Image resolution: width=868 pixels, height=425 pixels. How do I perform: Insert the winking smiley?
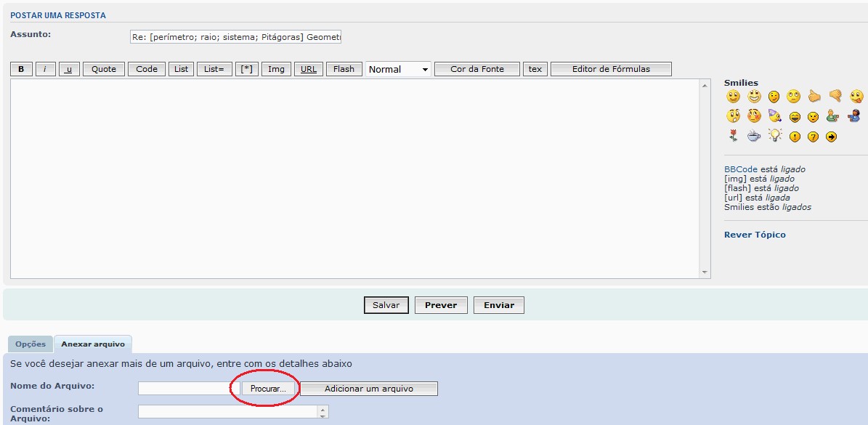pos(774,97)
